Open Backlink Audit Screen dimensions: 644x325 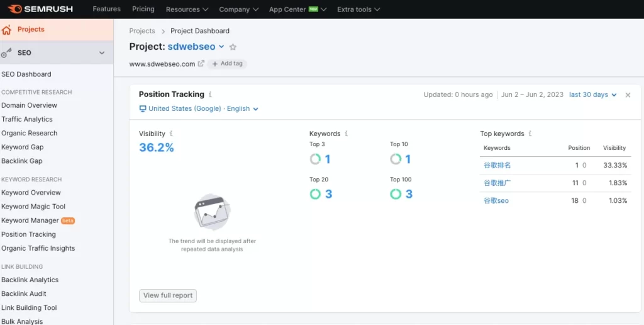(24, 294)
